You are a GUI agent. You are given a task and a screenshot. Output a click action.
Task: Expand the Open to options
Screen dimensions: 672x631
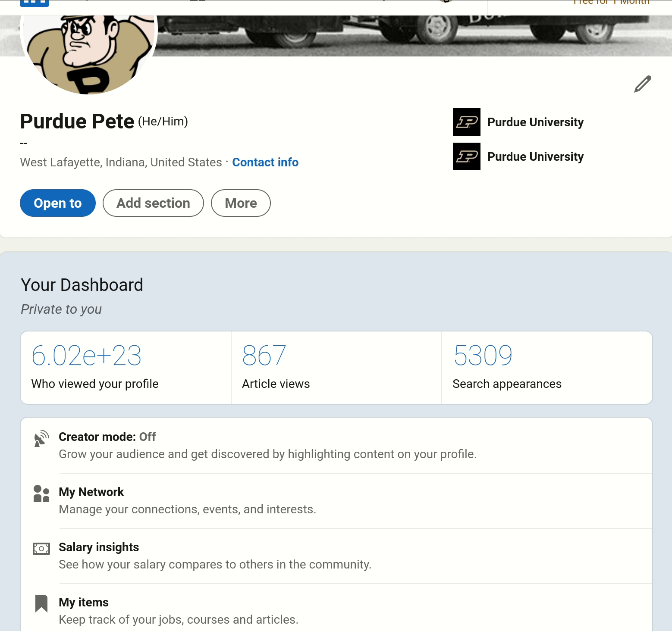point(58,203)
